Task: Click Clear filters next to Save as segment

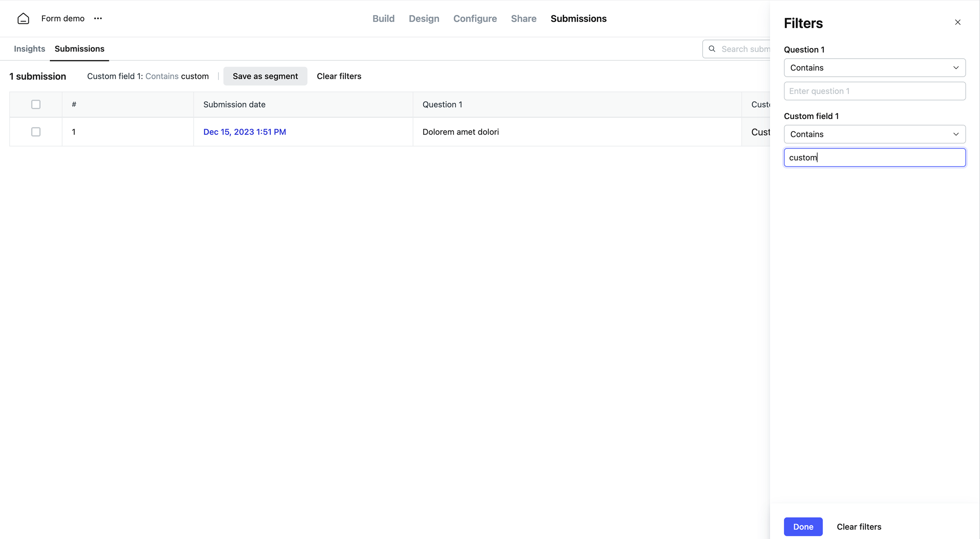Action: click(x=339, y=76)
